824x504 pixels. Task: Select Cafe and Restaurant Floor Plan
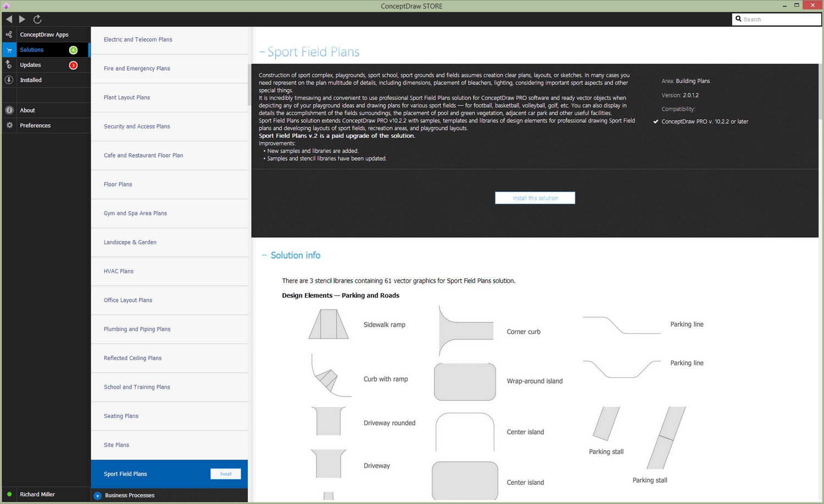coord(169,155)
